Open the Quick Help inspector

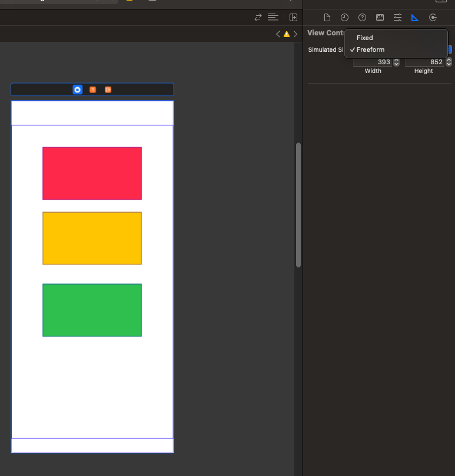click(362, 18)
